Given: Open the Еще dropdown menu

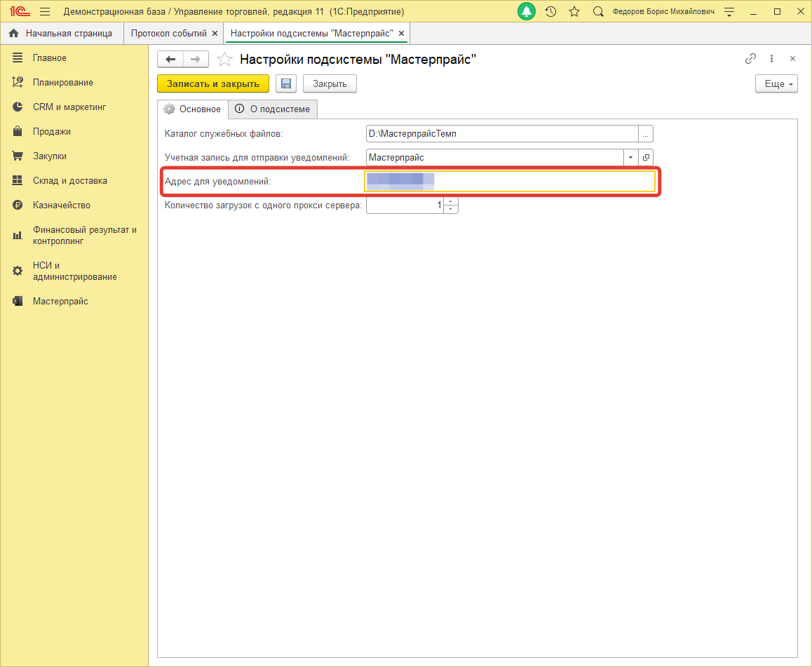Looking at the screenshot, I should pyautogui.click(x=776, y=83).
